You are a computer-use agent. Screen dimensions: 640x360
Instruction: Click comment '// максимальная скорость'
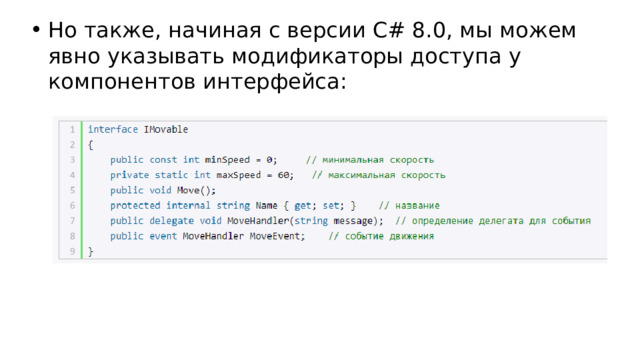378,175
